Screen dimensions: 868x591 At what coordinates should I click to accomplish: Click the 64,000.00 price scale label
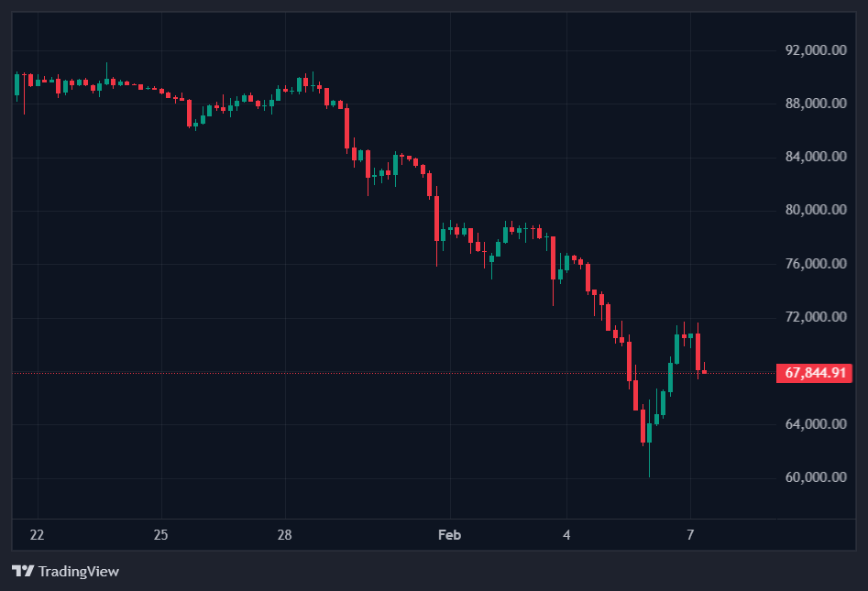[816, 424]
